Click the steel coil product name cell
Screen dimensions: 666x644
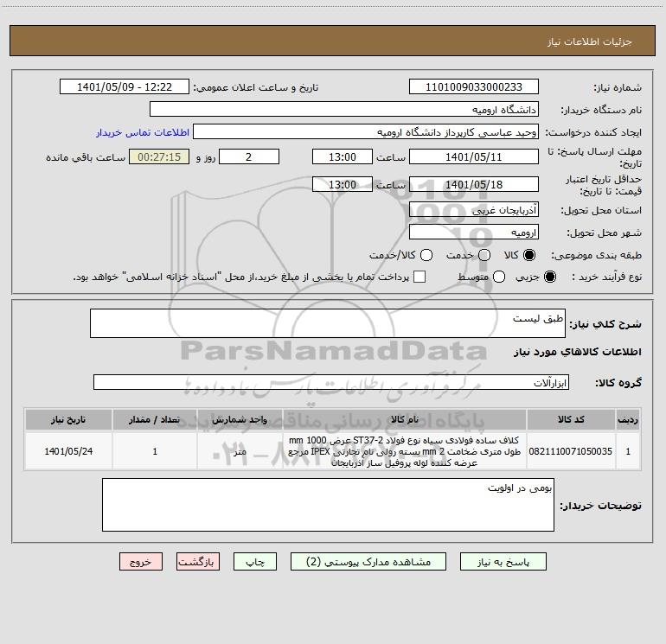pyautogui.click(x=405, y=451)
